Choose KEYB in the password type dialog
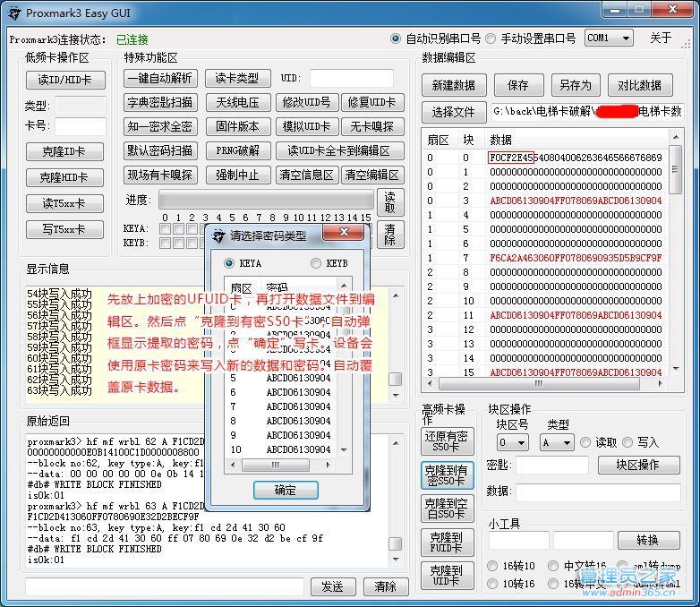 click(316, 263)
